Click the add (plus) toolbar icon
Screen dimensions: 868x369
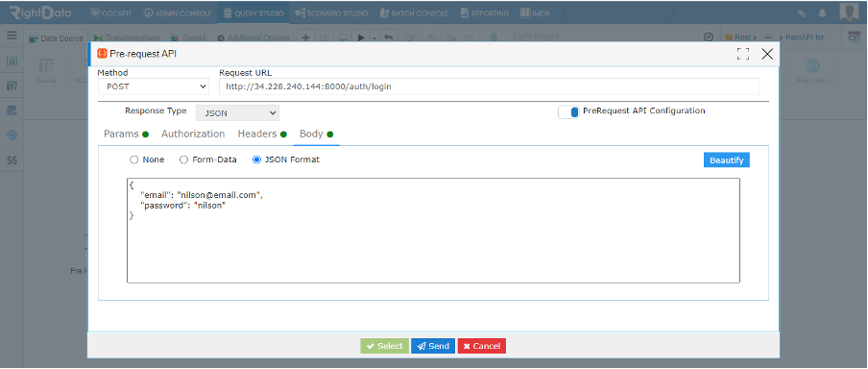pos(305,37)
